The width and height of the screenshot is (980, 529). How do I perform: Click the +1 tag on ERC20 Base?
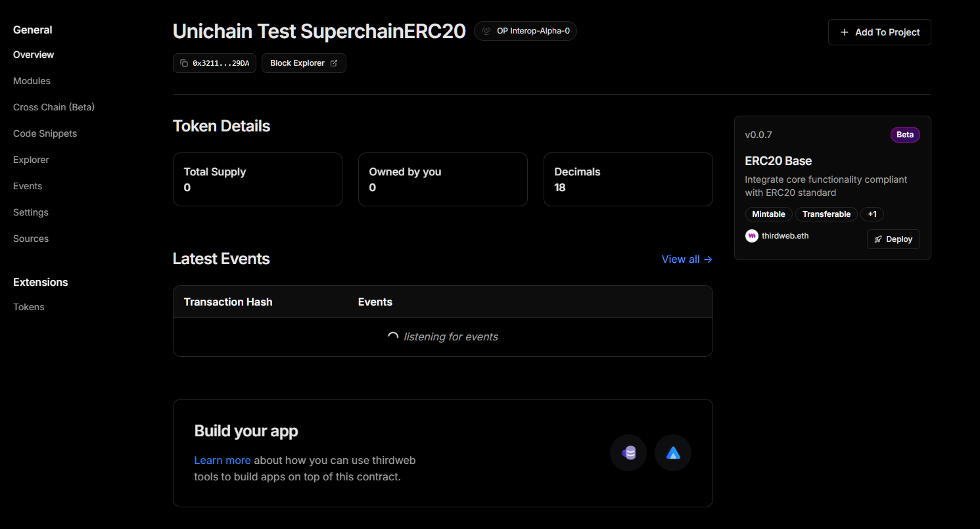(872, 214)
